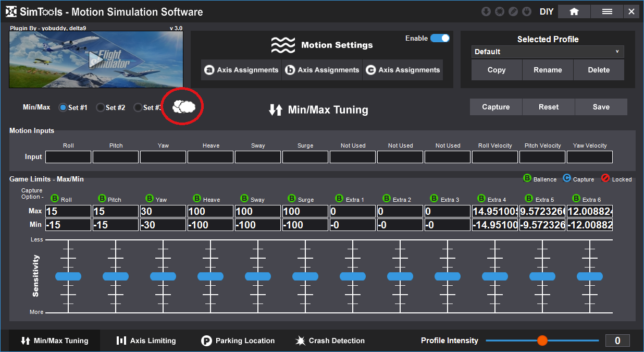This screenshot has height=352, width=644.
Task: Toggle the Motion Settings Enable switch
Action: tap(440, 38)
